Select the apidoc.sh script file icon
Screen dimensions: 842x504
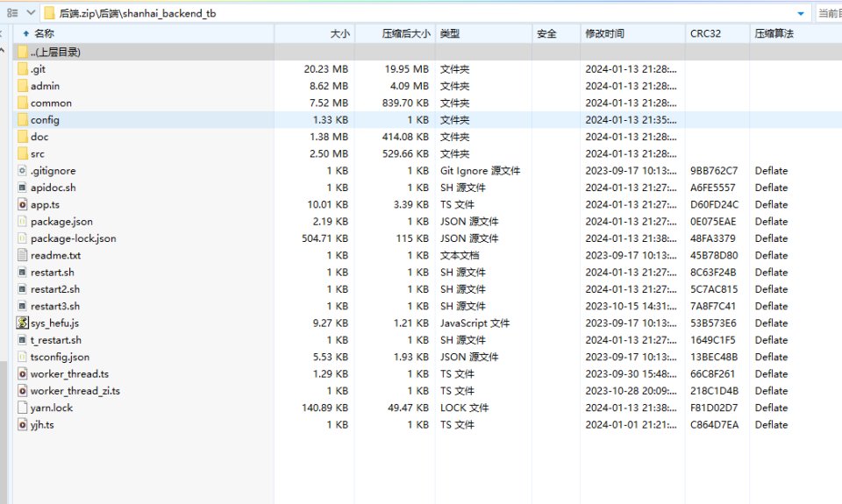(23, 188)
